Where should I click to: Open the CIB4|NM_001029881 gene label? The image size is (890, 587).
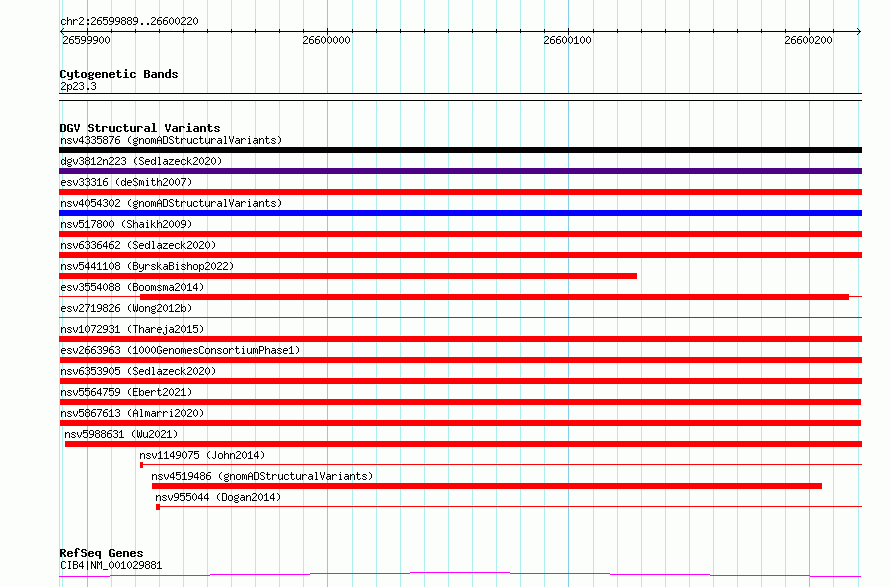tap(111, 565)
